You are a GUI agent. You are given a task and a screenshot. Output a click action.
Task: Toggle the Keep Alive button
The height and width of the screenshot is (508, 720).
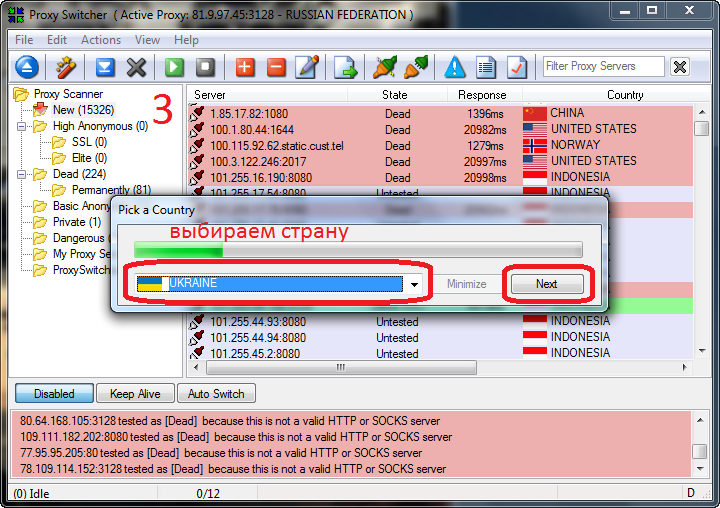[135, 394]
